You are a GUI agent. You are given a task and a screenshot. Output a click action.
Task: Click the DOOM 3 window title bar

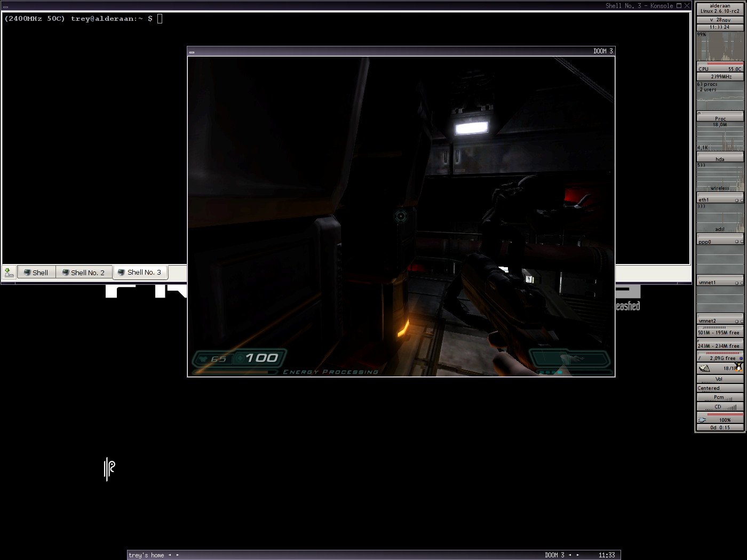tap(401, 51)
